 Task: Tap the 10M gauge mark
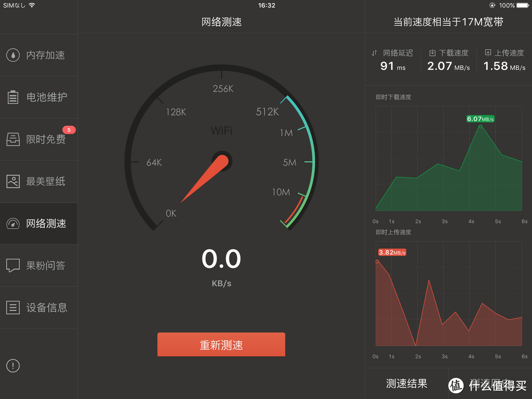pyautogui.click(x=281, y=192)
